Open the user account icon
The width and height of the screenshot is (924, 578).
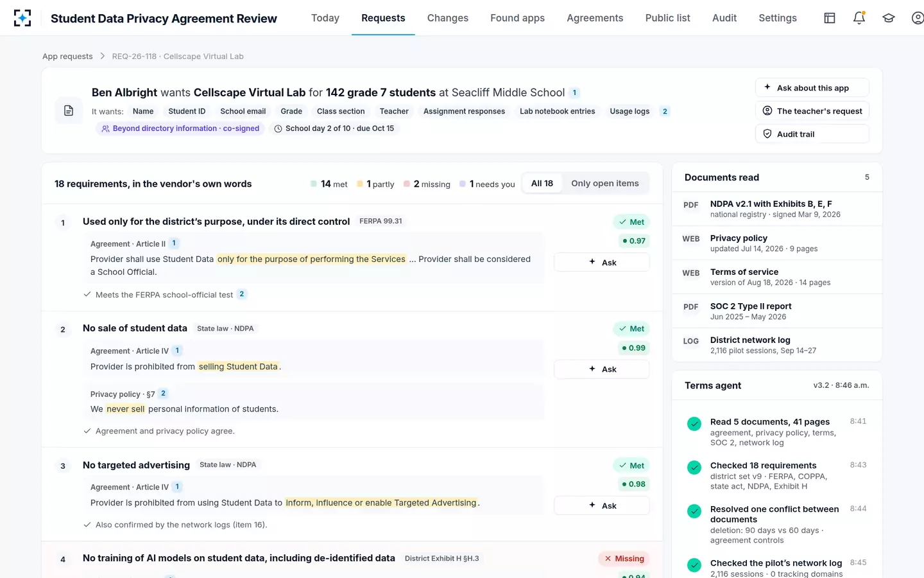pos(918,18)
